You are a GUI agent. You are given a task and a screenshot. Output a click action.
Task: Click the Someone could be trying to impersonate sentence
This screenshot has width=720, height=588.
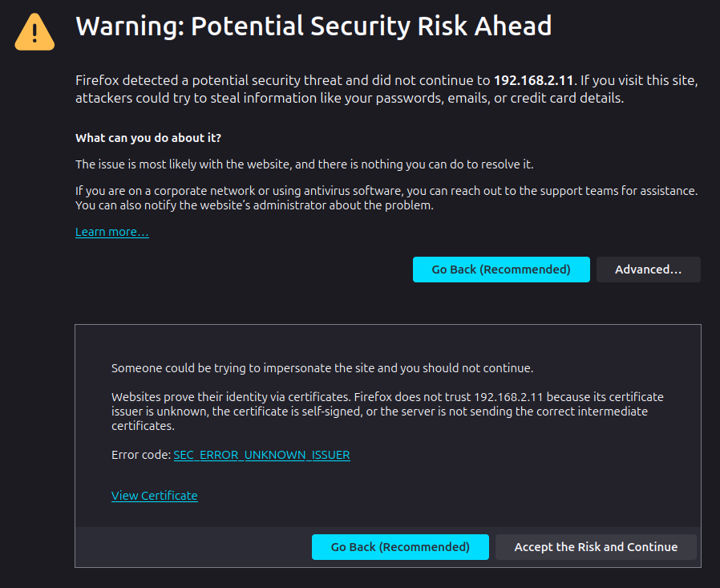pyautogui.click(x=322, y=368)
